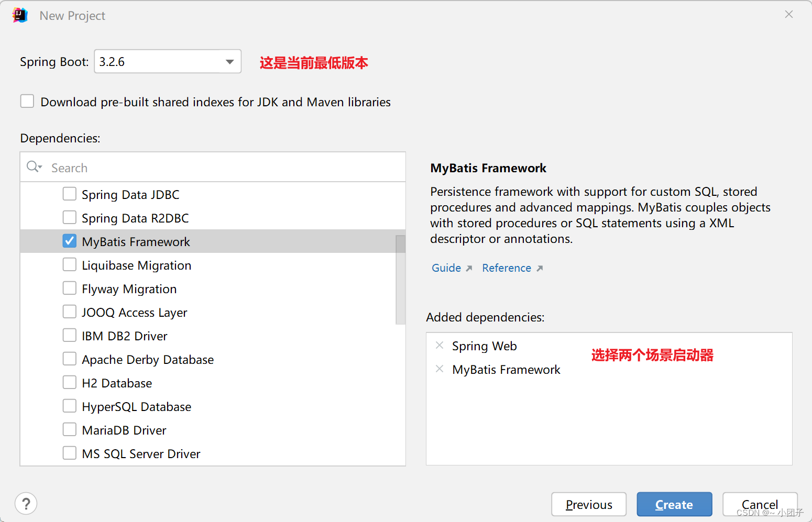Select the Spring Data JDBC row label
Screen dimensions: 812x522
click(x=130, y=195)
